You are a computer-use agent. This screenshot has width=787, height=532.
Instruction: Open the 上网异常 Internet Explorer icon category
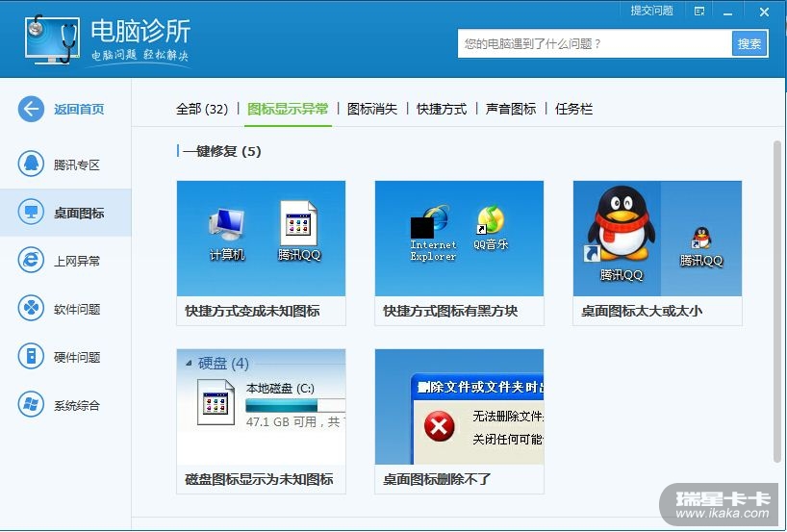tap(31, 261)
